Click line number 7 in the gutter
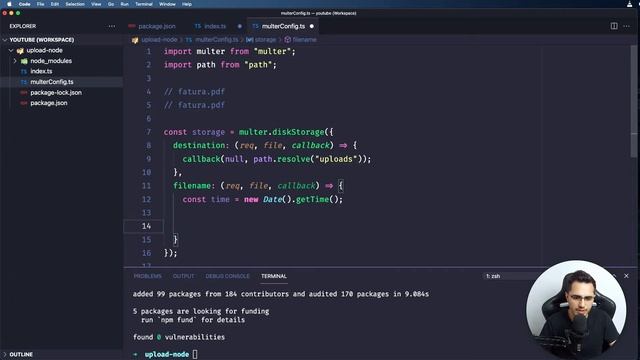Screen dimensions: 640x360 (x=149, y=132)
